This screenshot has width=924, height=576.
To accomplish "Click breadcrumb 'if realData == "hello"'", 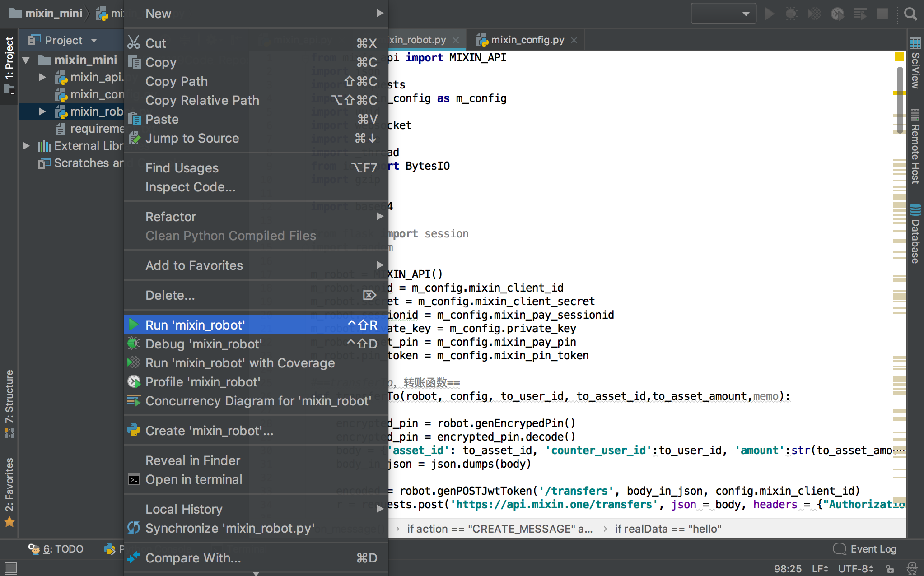I will [x=668, y=529].
